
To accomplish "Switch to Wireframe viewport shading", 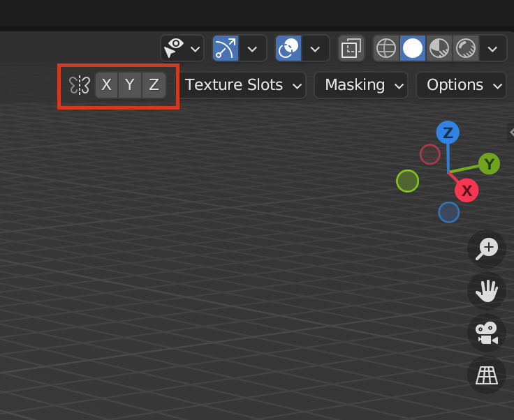I will pos(386,48).
